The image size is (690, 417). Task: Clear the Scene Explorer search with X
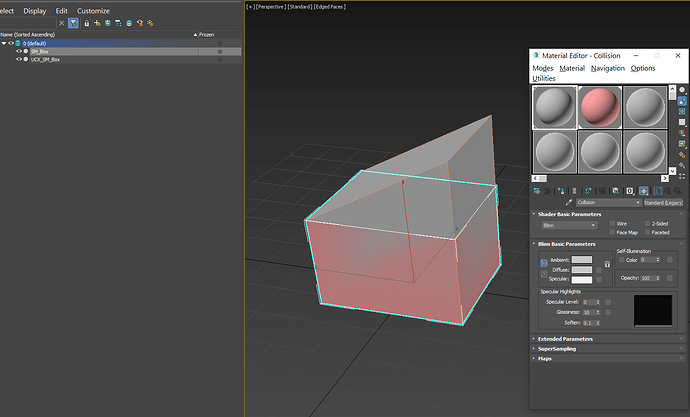click(62, 22)
